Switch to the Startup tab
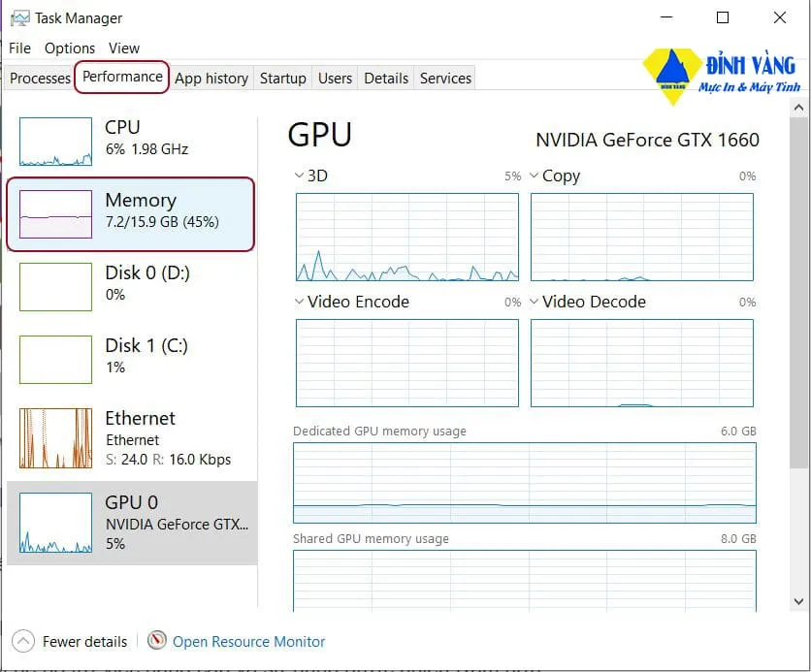Viewport: 811px width, 672px height. pyautogui.click(x=282, y=79)
